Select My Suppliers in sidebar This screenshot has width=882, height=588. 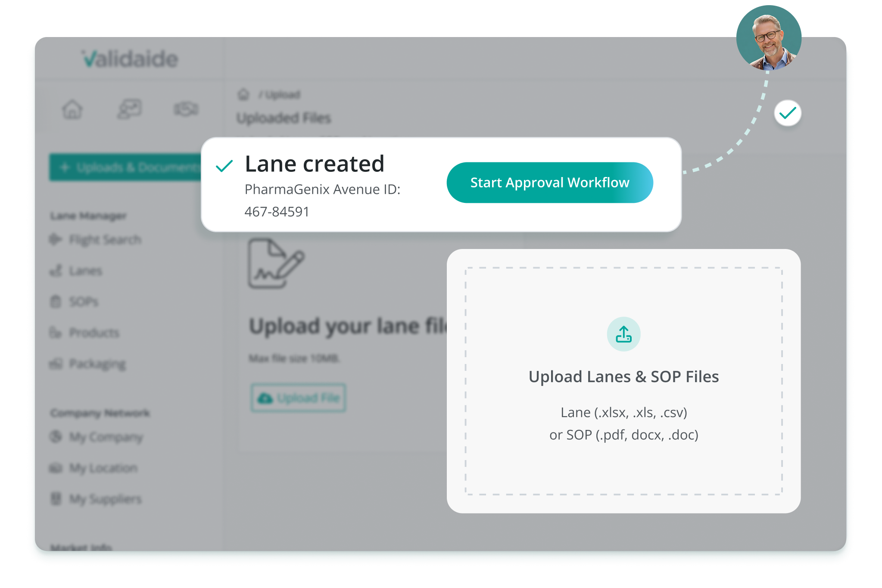tap(105, 499)
